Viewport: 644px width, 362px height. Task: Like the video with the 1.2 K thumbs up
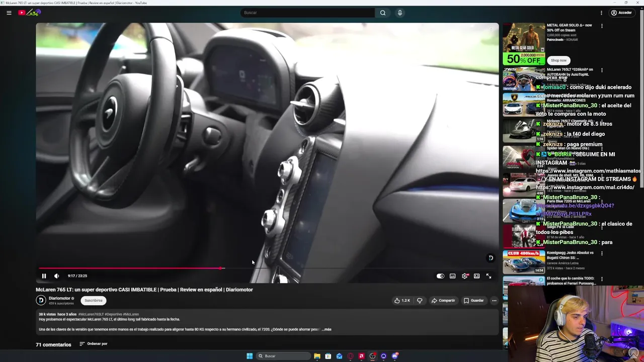coord(401,300)
